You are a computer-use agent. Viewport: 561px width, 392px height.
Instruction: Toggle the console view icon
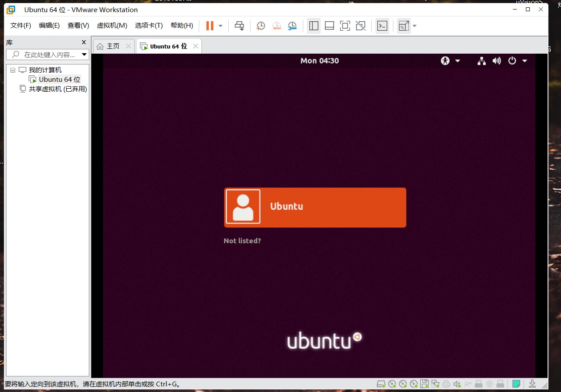click(x=382, y=26)
